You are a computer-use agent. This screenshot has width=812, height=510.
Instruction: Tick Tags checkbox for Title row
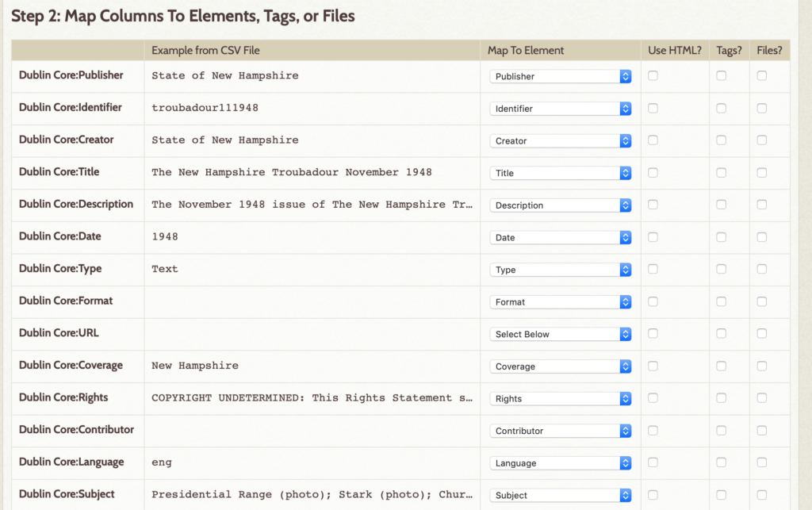tap(722, 172)
